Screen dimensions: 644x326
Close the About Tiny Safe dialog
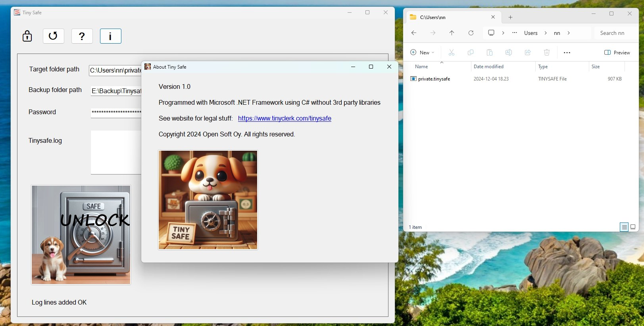(389, 67)
